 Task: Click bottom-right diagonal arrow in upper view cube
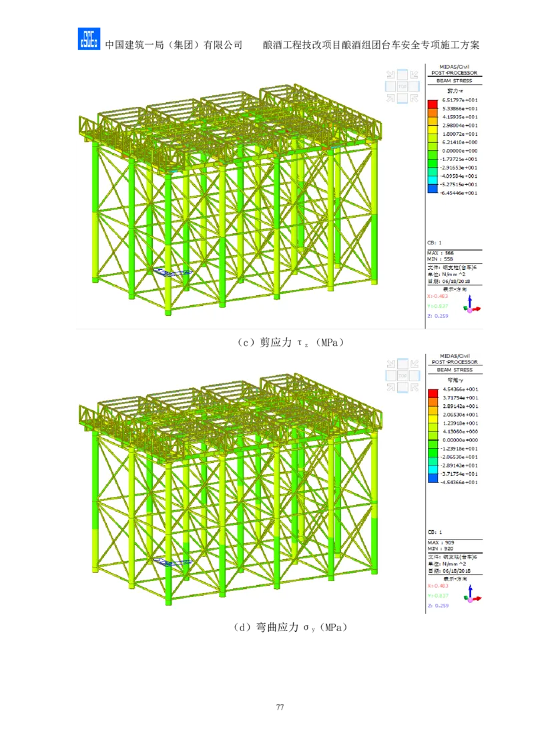415,99
